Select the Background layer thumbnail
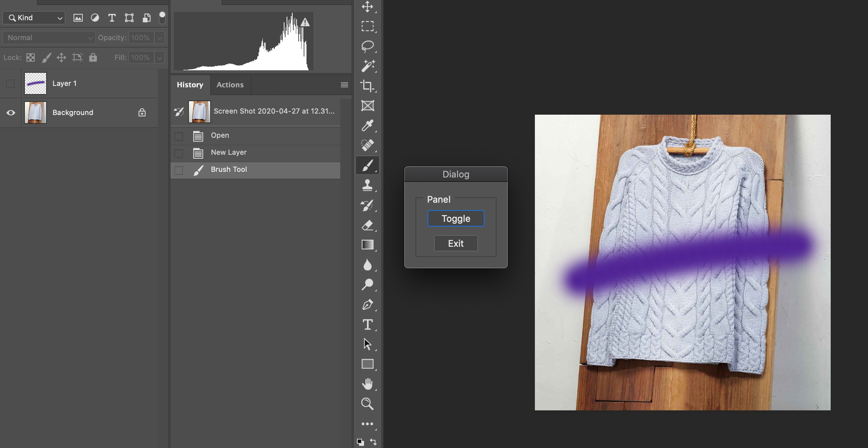Screen dimensions: 868x448 (36, 113)
